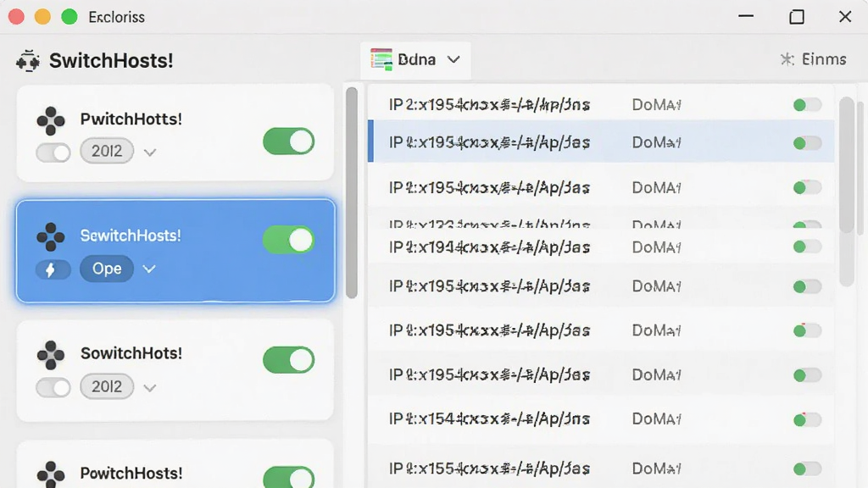Click the Einms button
This screenshot has width=868, height=488.
tap(813, 59)
